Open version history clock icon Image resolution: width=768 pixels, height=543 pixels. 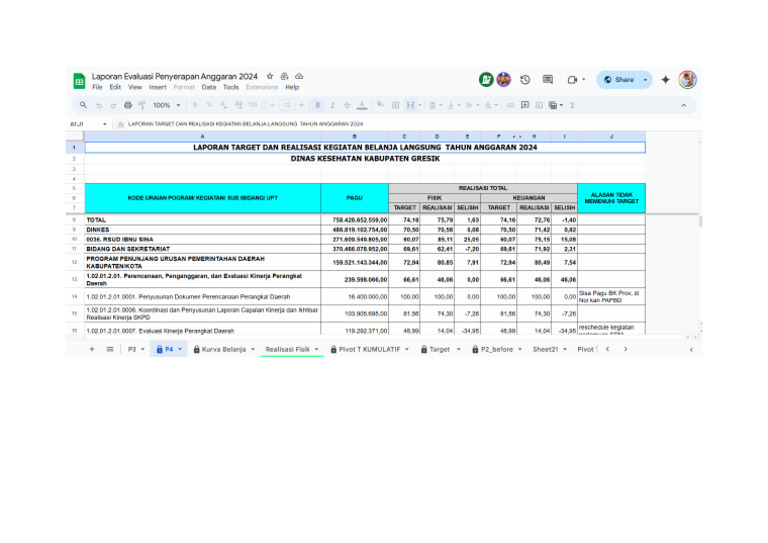point(525,80)
